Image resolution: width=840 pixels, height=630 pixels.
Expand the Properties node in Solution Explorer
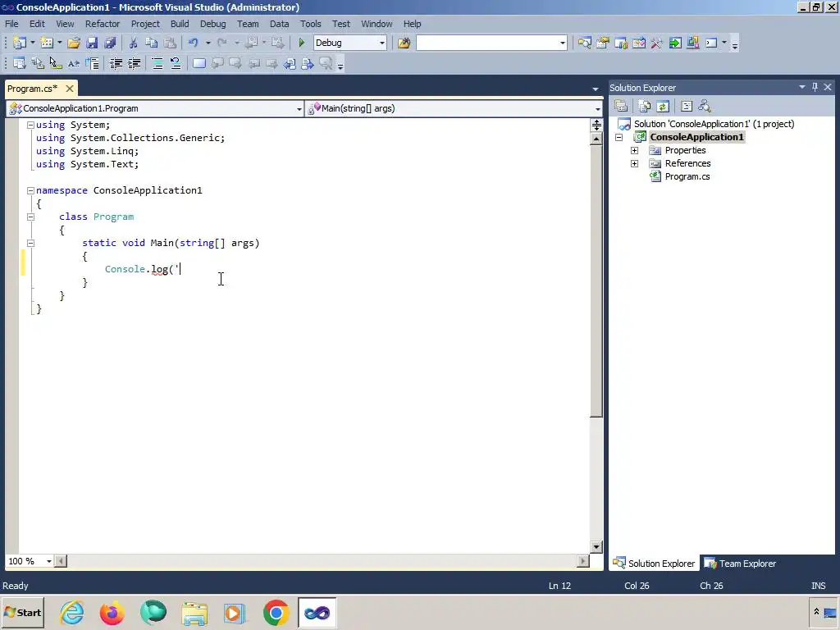tap(635, 151)
